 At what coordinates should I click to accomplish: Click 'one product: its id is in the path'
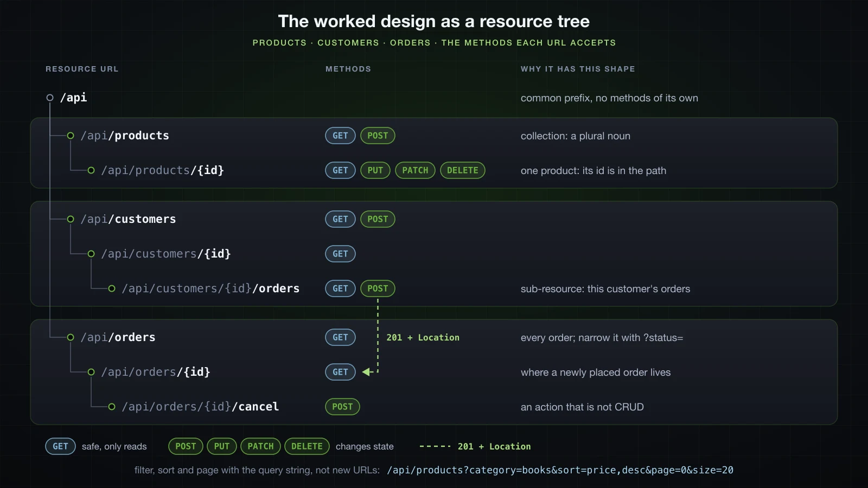(593, 171)
